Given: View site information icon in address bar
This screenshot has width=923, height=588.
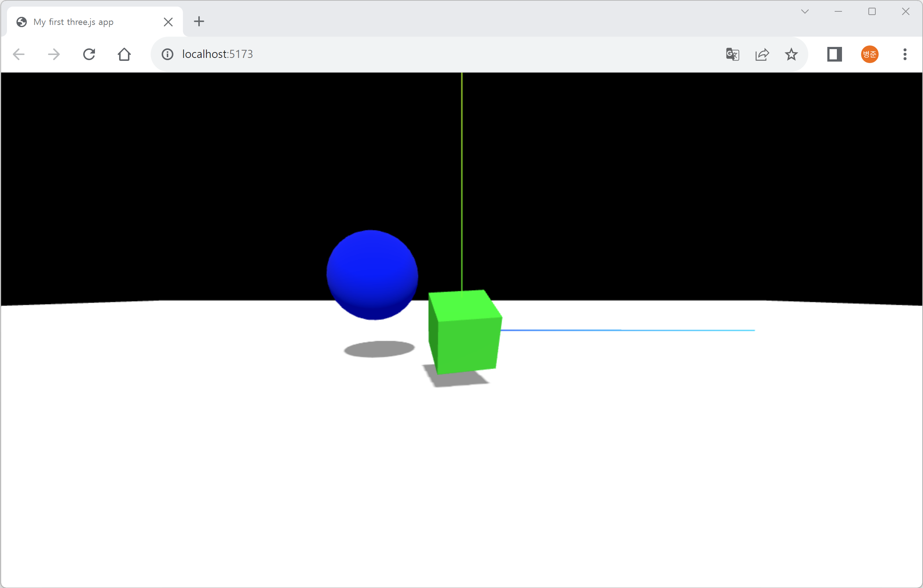Looking at the screenshot, I should tap(167, 54).
